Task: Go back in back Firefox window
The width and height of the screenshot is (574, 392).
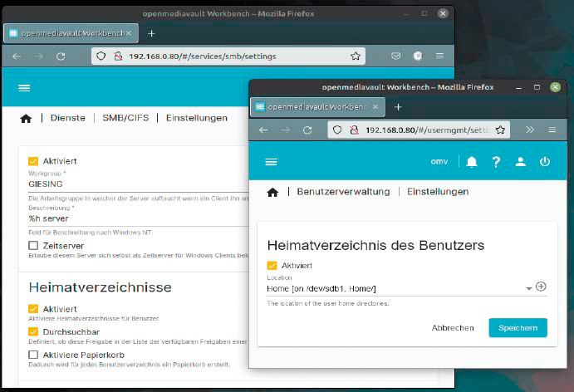Action: pyautogui.click(x=17, y=56)
